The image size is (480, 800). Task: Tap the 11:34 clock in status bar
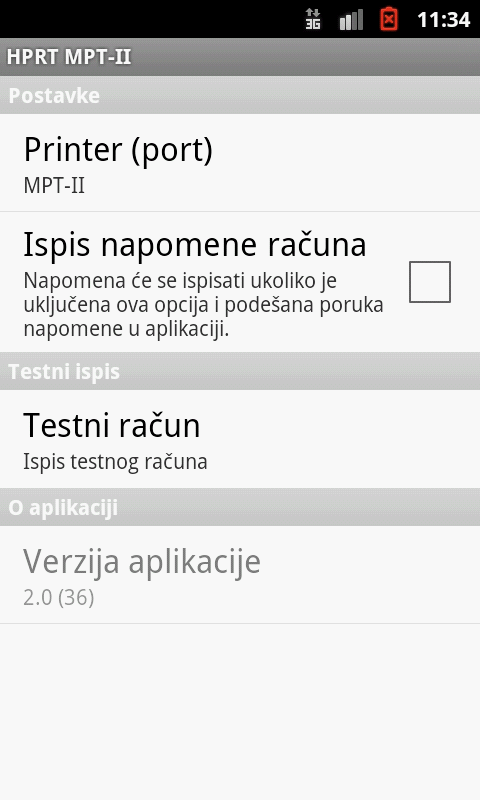[x=443, y=19]
